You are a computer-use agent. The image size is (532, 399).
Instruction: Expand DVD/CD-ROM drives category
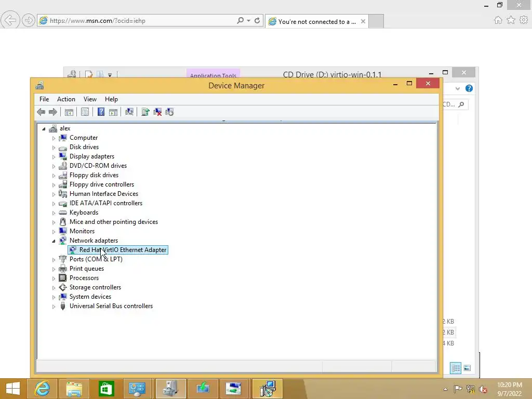54,166
